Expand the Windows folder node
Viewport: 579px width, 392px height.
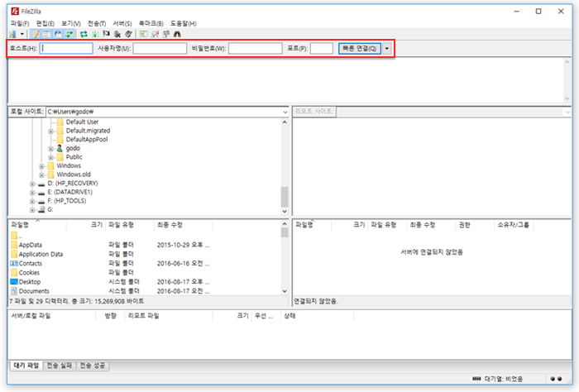click(41, 166)
